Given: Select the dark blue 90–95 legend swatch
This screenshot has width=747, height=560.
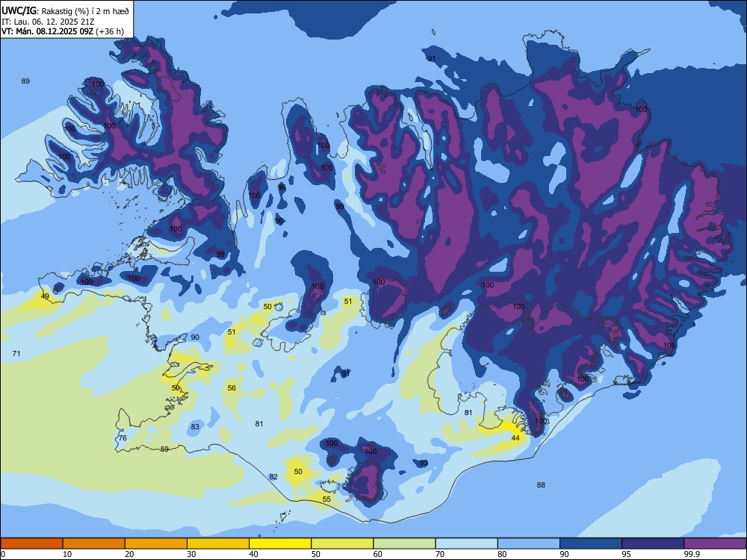Looking at the screenshot, I should [591, 544].
